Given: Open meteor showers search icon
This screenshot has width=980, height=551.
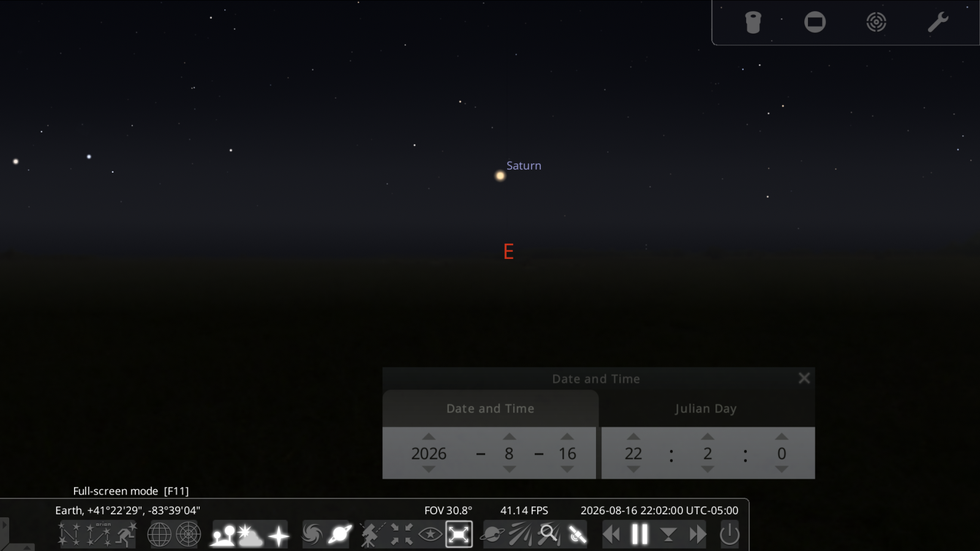Looking at the screenshot, I should (549, 534).
